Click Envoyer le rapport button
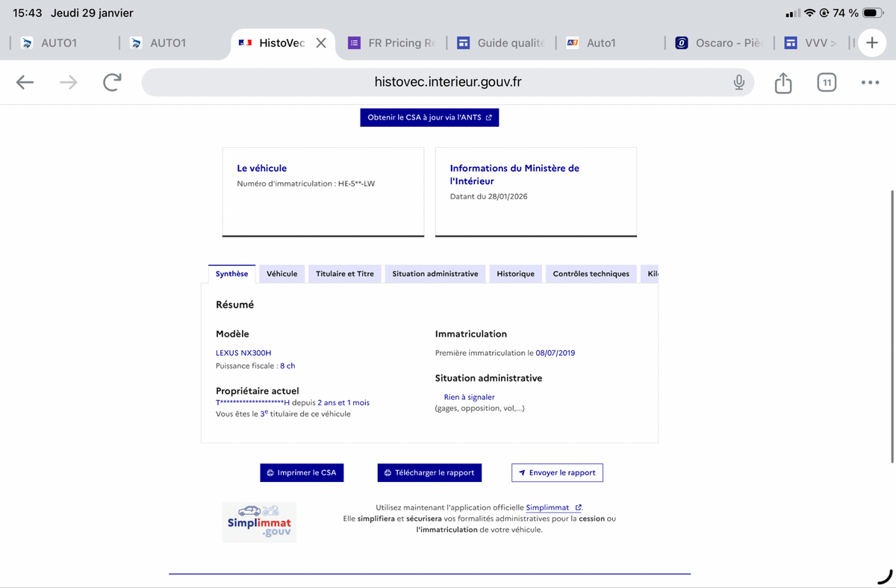 [557, 472]
